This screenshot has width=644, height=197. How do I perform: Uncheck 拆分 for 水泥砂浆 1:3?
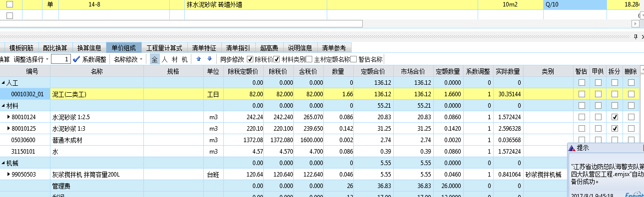point(614,128)
